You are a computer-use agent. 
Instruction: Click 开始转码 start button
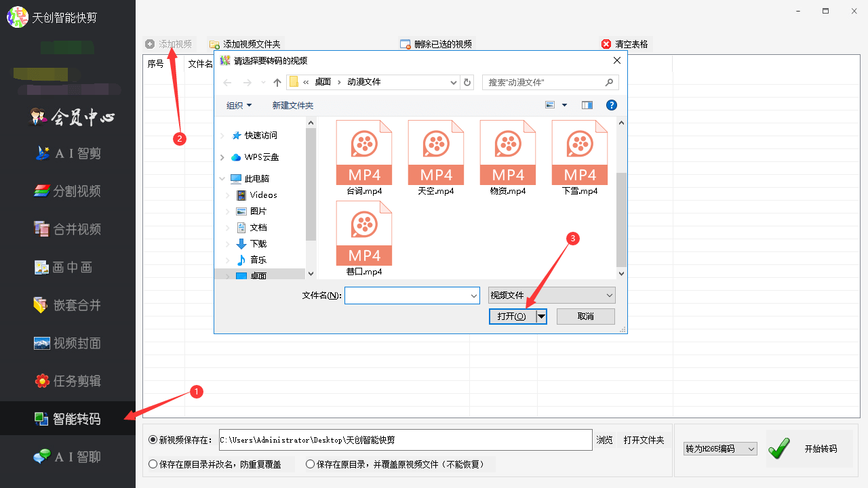point(810,449)
